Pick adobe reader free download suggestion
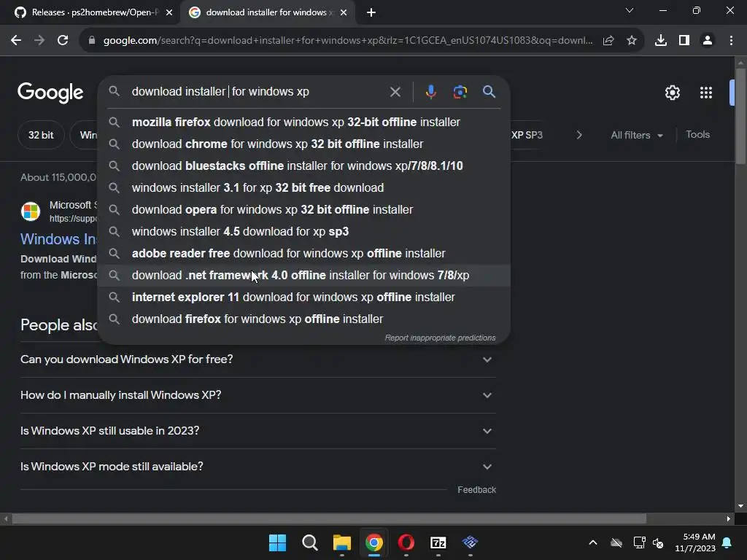Viewport: 747px width, 560px height. pyautogui.click(x=304, y=253)
